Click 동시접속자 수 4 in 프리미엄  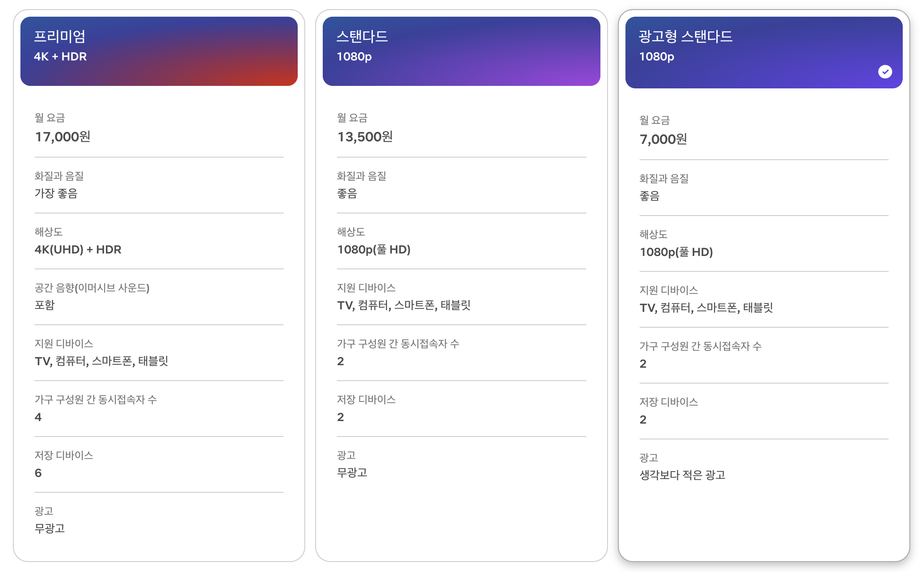click(x=38, y=417)
